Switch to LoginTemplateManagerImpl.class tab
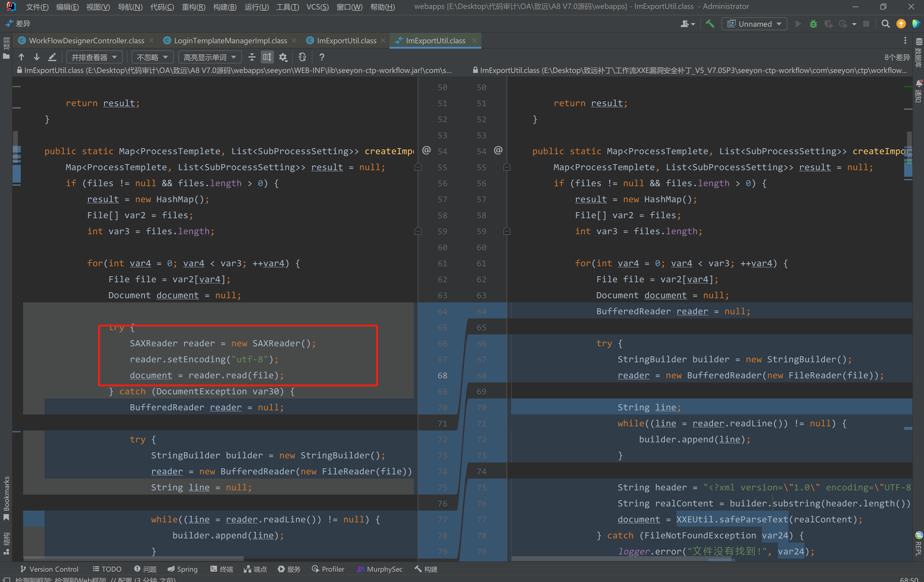Screen dimensions: 924x582 (x=230, y=41)
